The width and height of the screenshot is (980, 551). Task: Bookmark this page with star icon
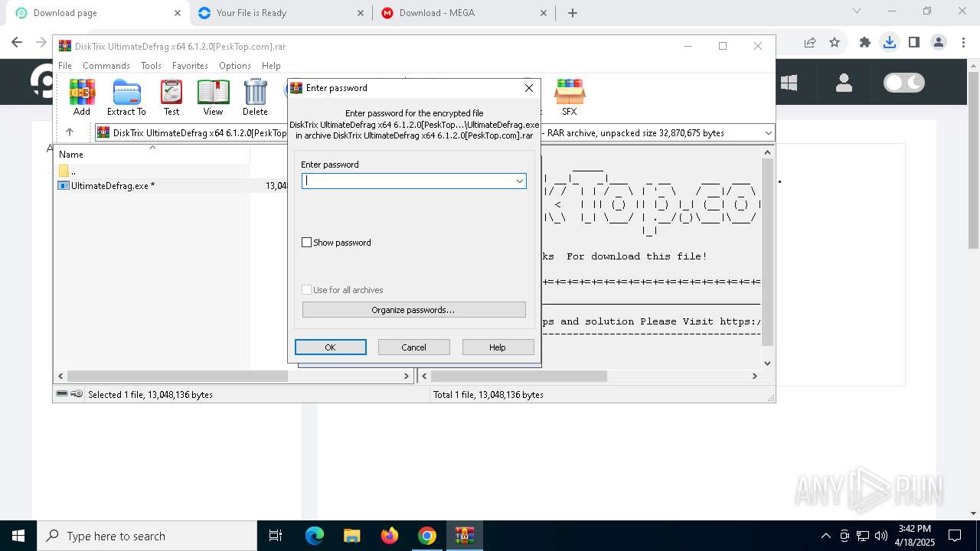tap(835, 43)
